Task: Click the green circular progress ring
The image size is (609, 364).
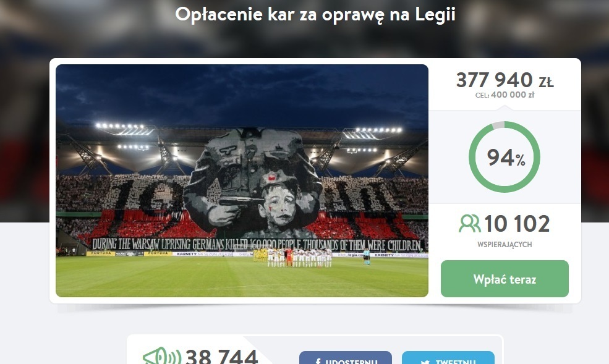Action: 505,157
